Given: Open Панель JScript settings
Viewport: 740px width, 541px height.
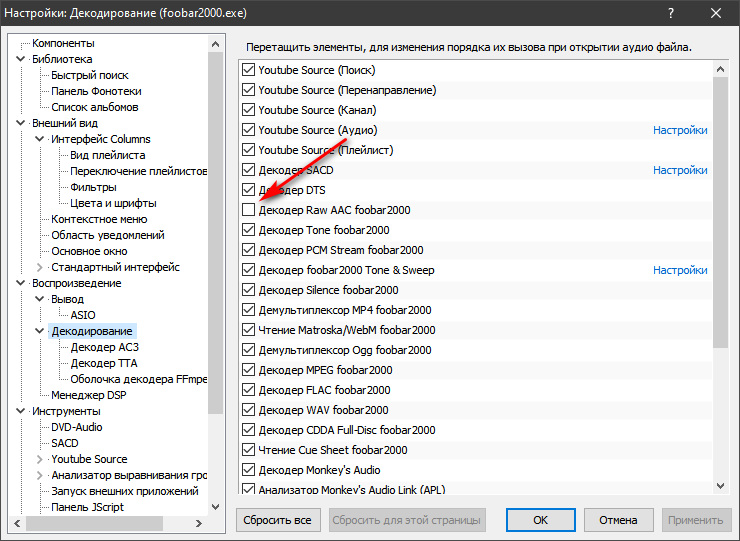Looking at the screenshot, I should (x=87, y=507).
